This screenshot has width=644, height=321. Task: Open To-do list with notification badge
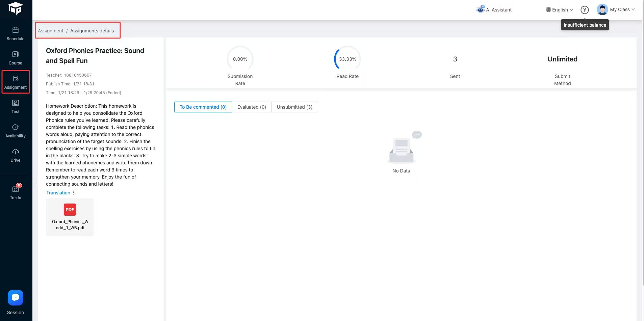16,192
